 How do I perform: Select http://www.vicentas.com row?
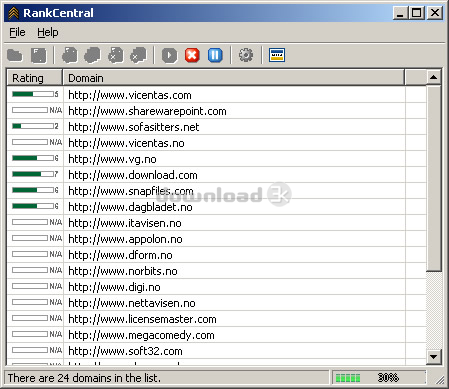pyautogui.click(x=216, y=95)
